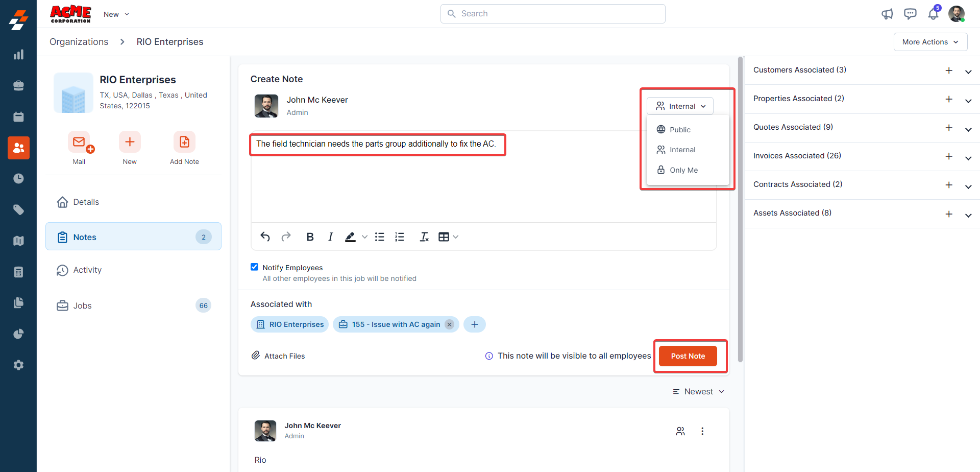The image size is (980, 472).
Task: Select Public visibility option
Action: coord(688,130)
